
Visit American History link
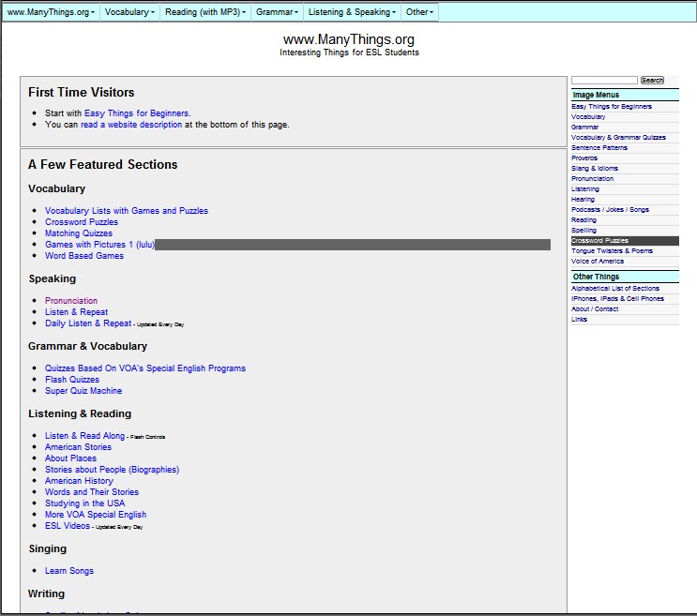click(x=79, y=481)
